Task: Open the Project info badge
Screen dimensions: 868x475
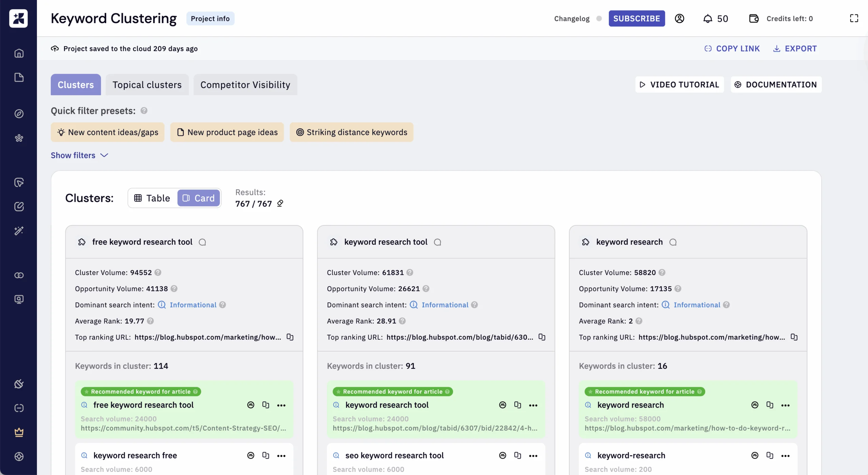Action: click(x=210, y=18)
